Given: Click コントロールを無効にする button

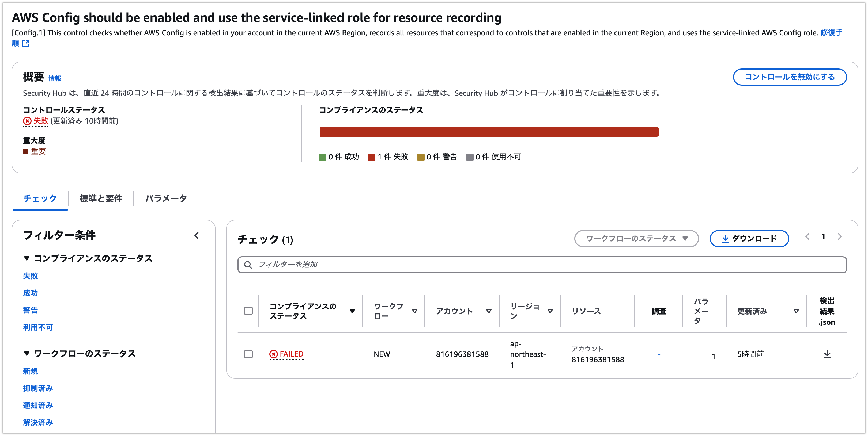Looking at the screenshot, I should tap(790, 77).
